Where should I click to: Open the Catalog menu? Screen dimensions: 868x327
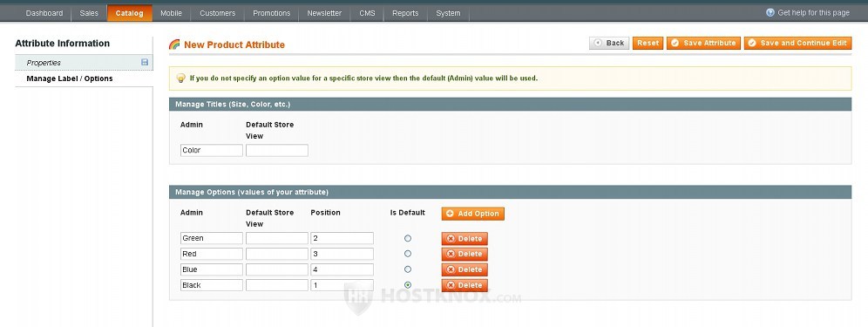[x=130, y=13]
